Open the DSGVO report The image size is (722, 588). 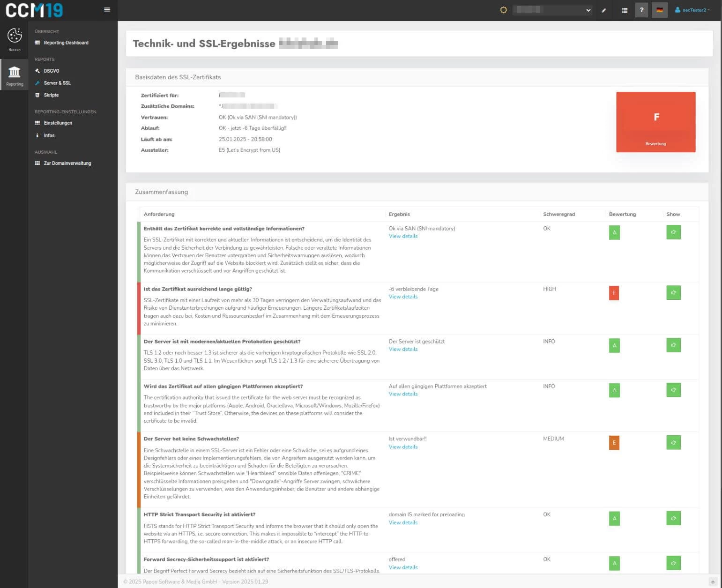pos(52,71)
